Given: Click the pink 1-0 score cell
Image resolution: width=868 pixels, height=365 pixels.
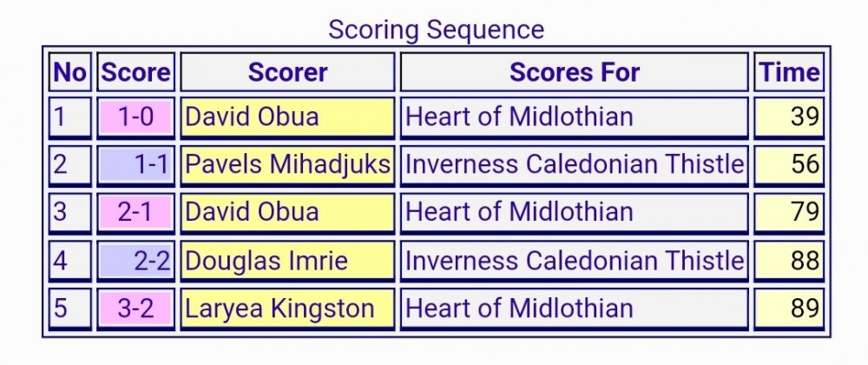Looking at the screenshot, I should coord(135,117).
